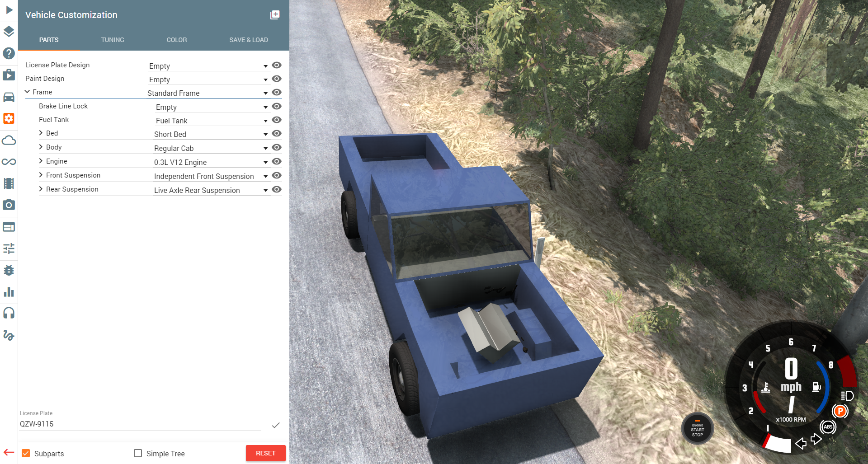Switch to the SAVE & LOAD tab
This screenshot has width=868, height=464.
pos(249,40)
